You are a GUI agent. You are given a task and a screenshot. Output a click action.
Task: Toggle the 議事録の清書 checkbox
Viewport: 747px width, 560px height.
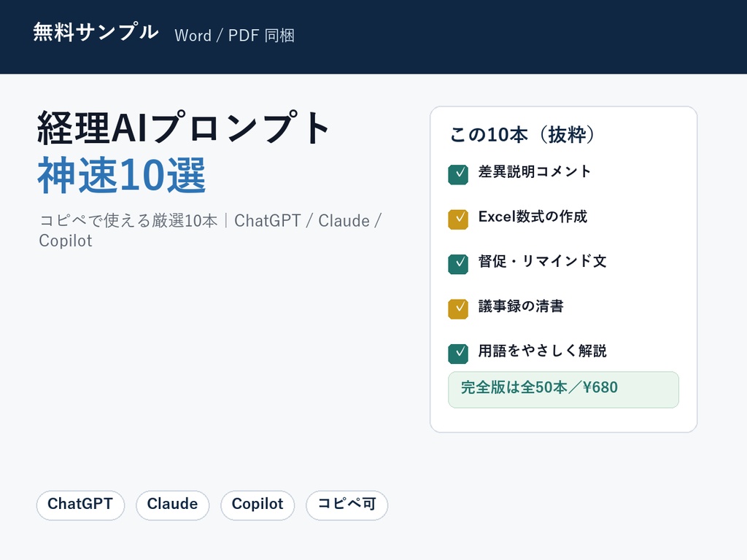(x=458, y=309)
